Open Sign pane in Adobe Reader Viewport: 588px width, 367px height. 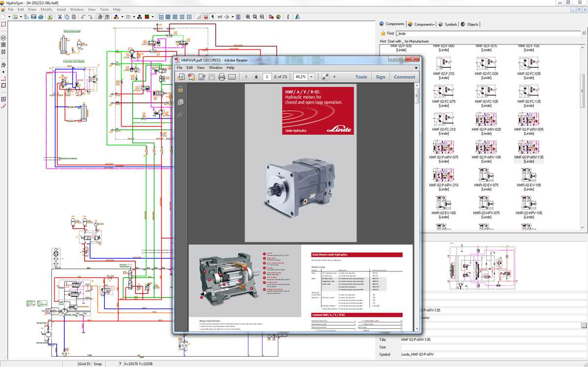(x=380, y=77)
